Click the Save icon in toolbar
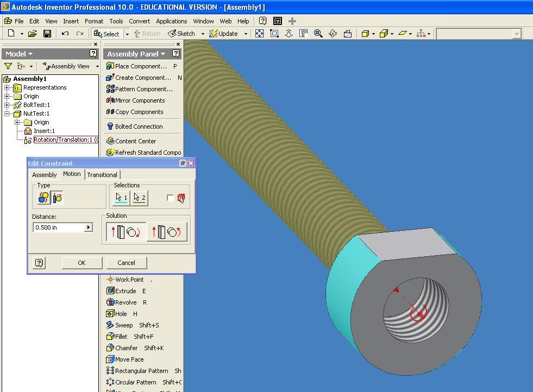The width and height of the screenshot is (533, 392). (x=47, y=34)
